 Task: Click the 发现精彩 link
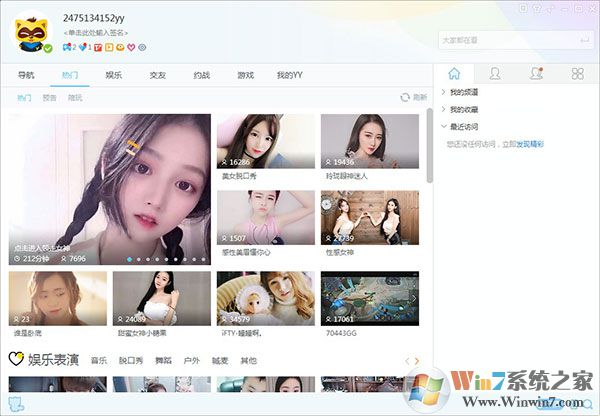(530, 144)
